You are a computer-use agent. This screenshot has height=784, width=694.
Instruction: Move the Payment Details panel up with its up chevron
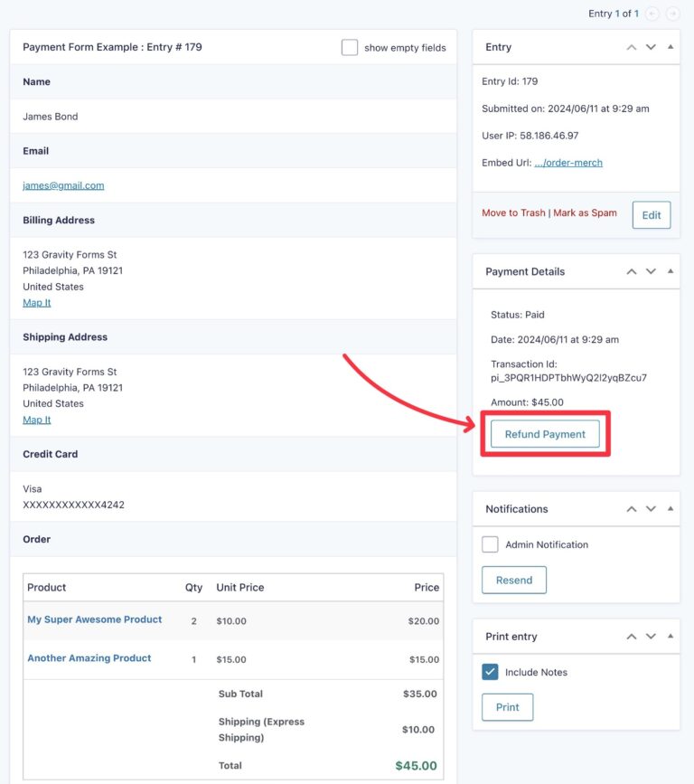631,271
